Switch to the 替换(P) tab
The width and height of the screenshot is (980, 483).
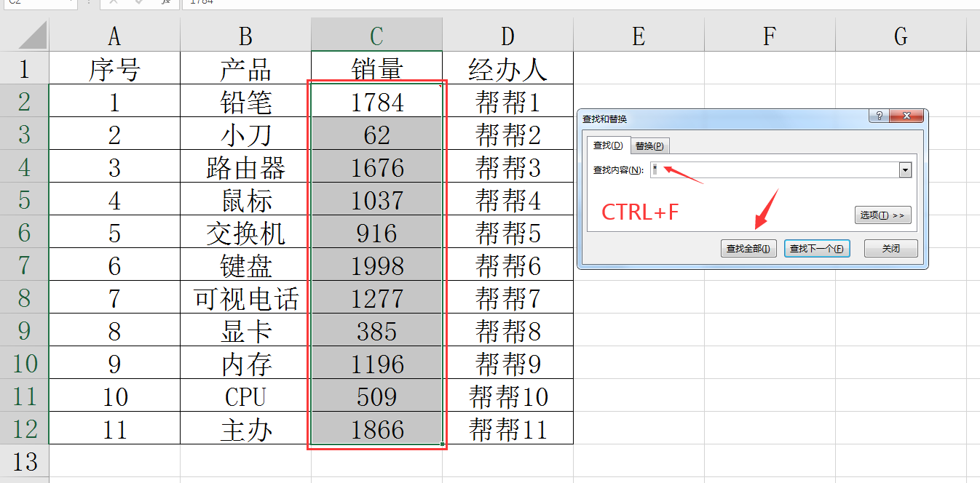pos(649,145)
